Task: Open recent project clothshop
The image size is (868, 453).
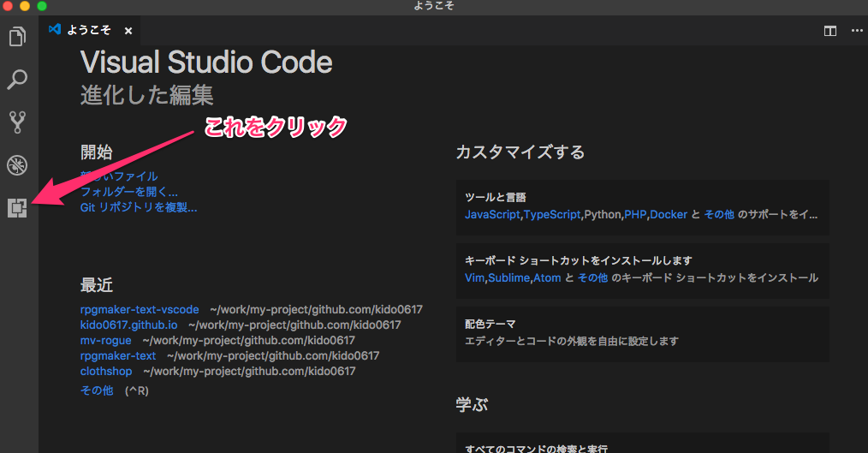Action: (106, 372)
